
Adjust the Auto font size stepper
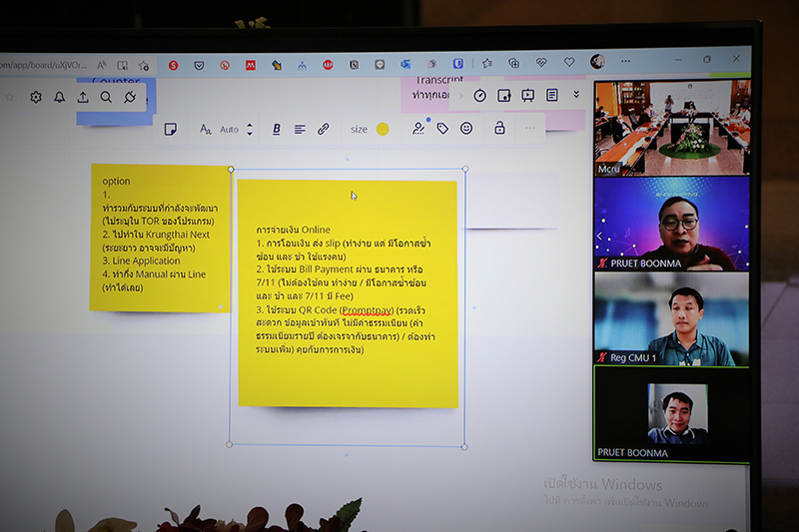tap(249, 130)
